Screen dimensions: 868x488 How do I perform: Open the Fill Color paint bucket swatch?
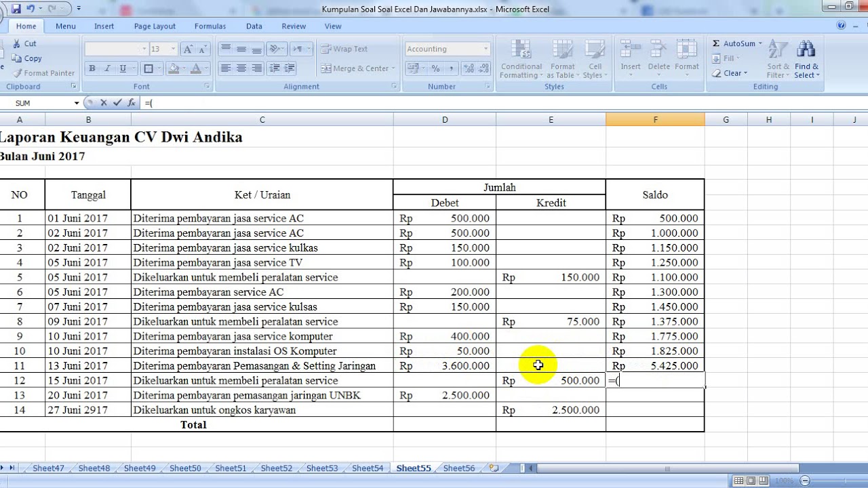pyautogui.click(x=174, y=68)
